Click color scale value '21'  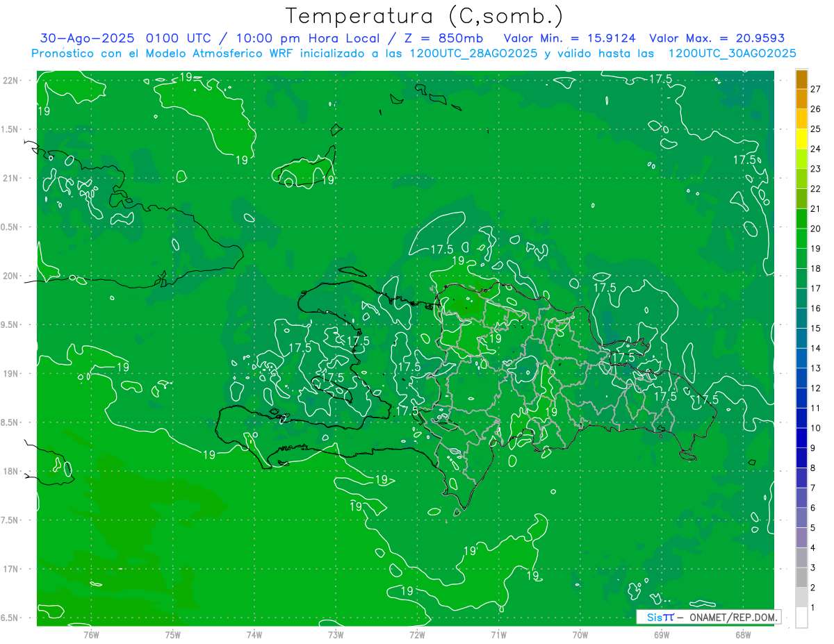point(815,208)
